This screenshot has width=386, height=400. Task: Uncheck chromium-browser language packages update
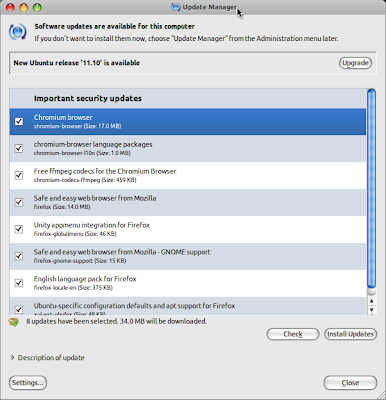(19, 148)
